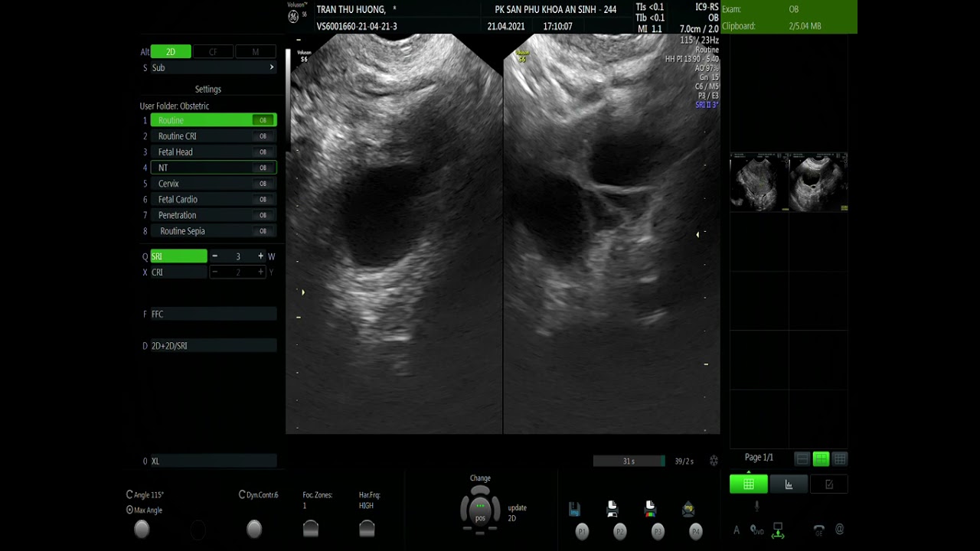
Task: Click the DVD recorder icon
Action: click(x=756, y=530)
